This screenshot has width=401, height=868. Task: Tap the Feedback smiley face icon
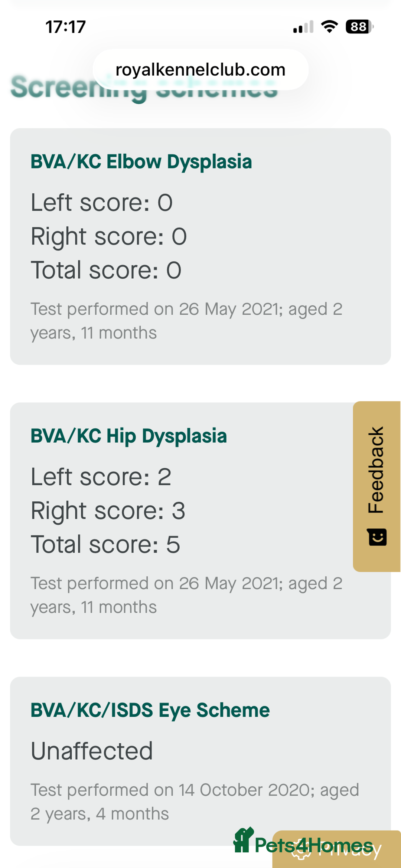tap(377, 537)
